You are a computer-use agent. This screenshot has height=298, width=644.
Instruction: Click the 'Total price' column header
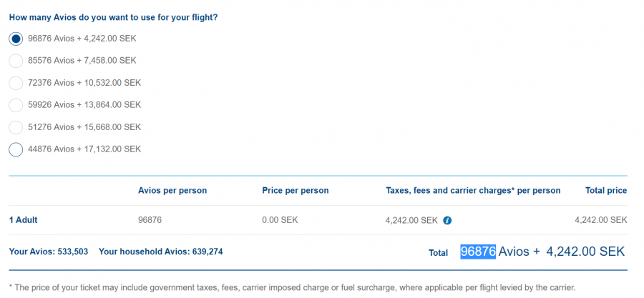point(605,191)
